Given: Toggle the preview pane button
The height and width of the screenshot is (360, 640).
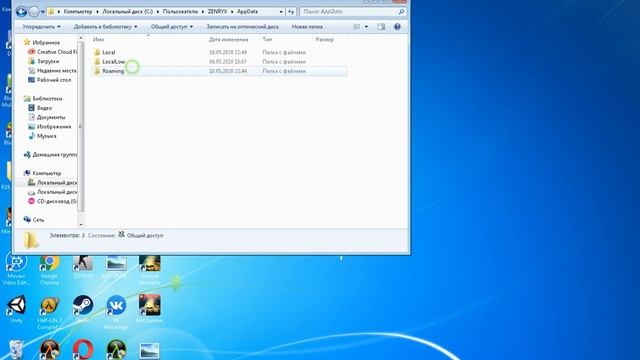Looking at the screenshot, I should pos(381,27).
